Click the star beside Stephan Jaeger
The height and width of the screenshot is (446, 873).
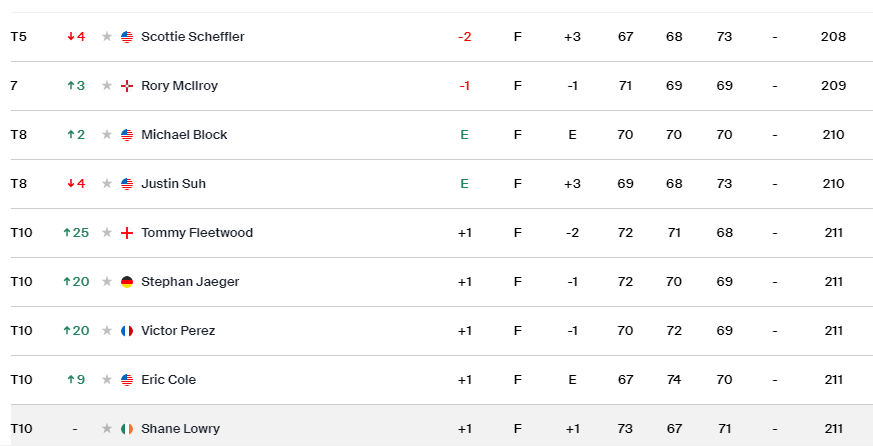coord(107,282)
